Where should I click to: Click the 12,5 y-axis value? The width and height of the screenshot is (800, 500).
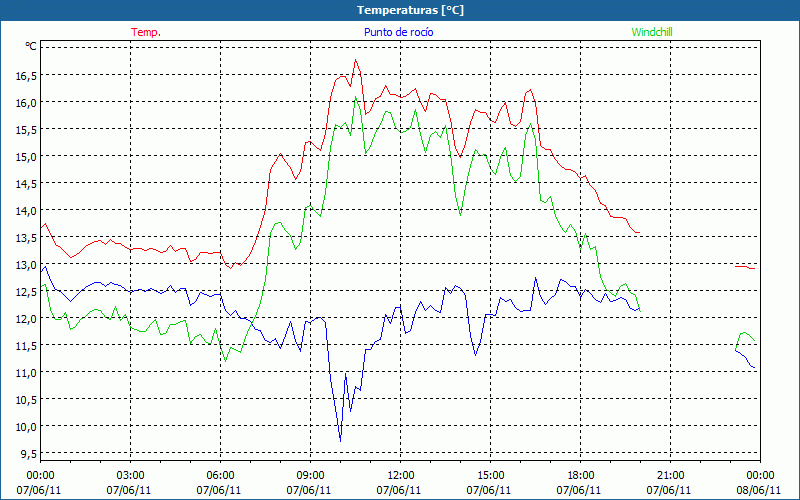pyautogui.click(x=26, y=292)
